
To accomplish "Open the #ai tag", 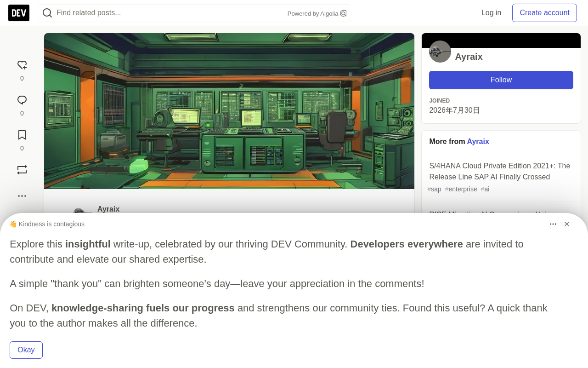I will pyautogui.click(x=485, y=189).
